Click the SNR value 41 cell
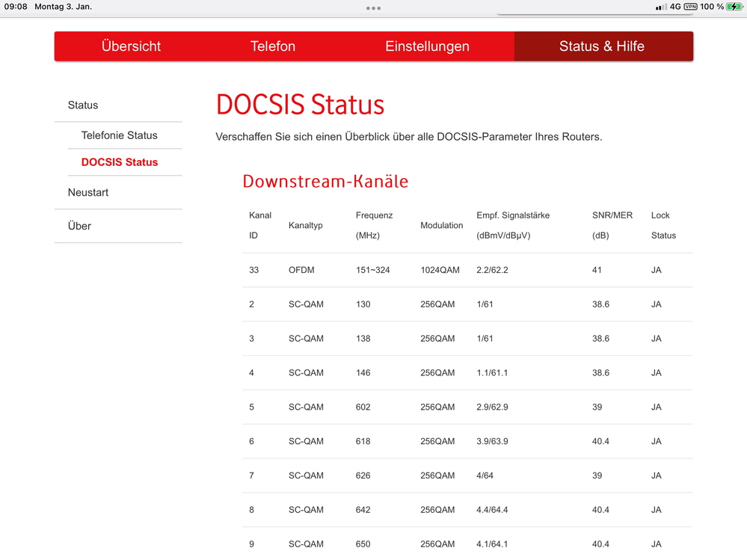747x560 pixels. click(597, 270)
